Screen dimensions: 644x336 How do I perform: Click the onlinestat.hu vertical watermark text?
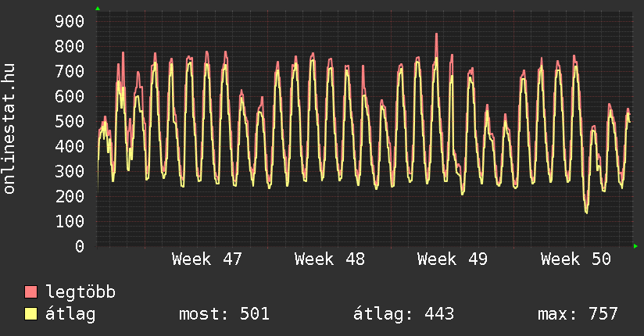[x=9, y=129]
